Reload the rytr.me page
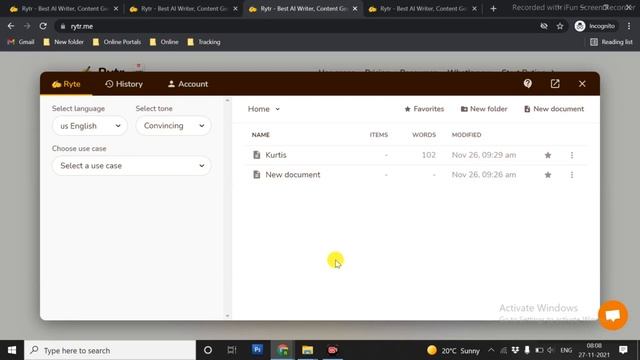Image resolution: width=640 pixels, height=360 pixels. [43, 26]
